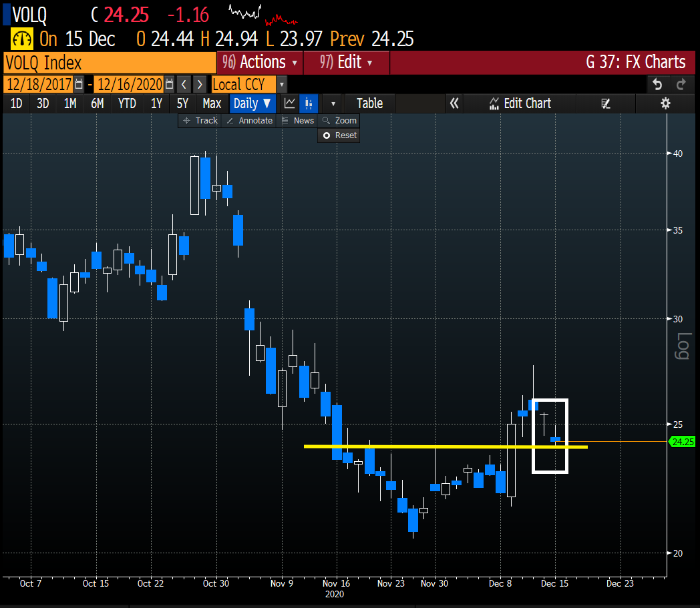Select the 5Y time range tab
Screen dimensions: 700x608
point(182,103)
